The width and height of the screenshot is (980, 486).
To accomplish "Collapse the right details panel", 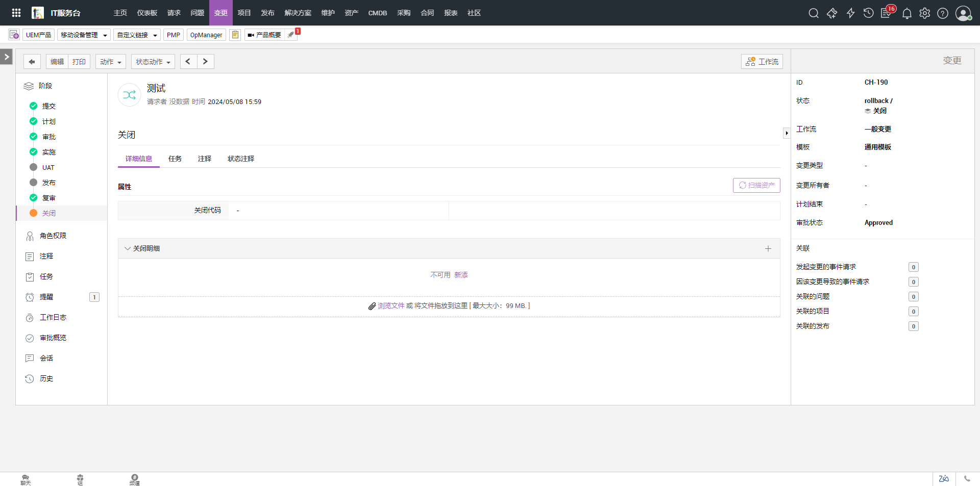I will tap(787, 133).
